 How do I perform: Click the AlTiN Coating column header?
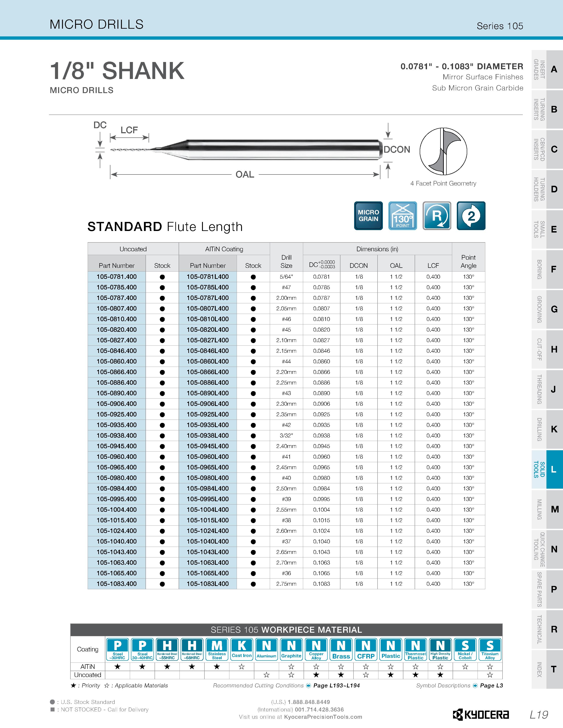pyautogui.click(x=224, y=249)
